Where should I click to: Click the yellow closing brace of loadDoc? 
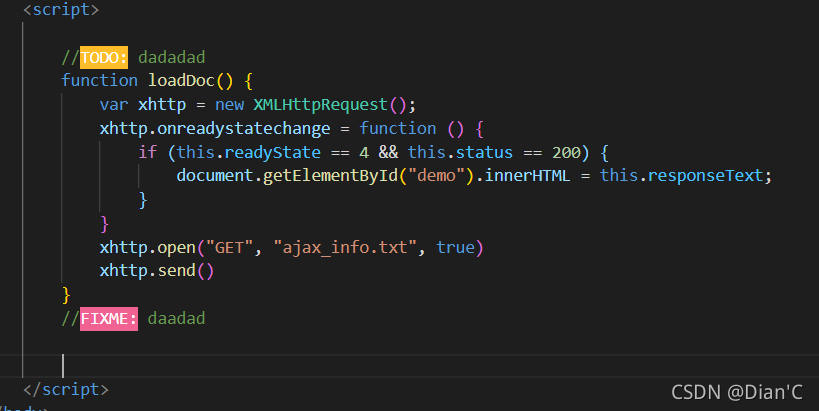(x=66, y=295)
